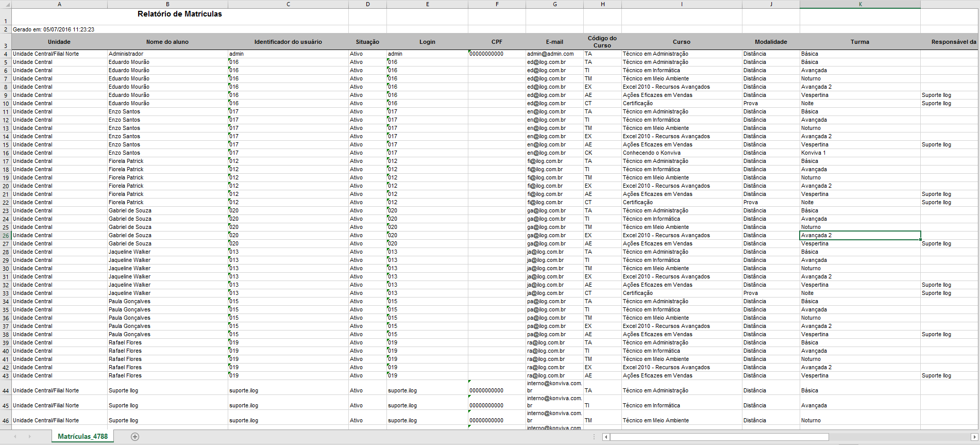Click the 'Identificador do usuário' header cell
The height and width of the screenshot is (445, 980).
288,42
